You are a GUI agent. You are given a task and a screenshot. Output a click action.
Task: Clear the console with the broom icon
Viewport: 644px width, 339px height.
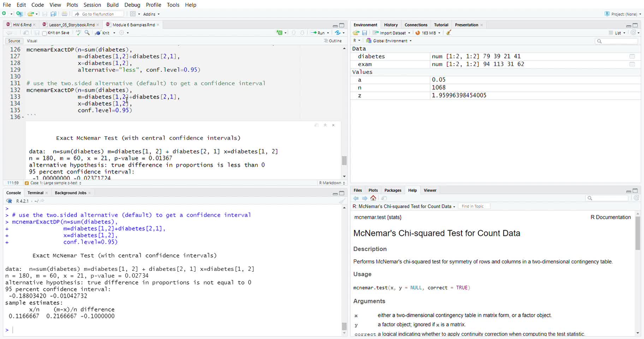pos(342,201)
